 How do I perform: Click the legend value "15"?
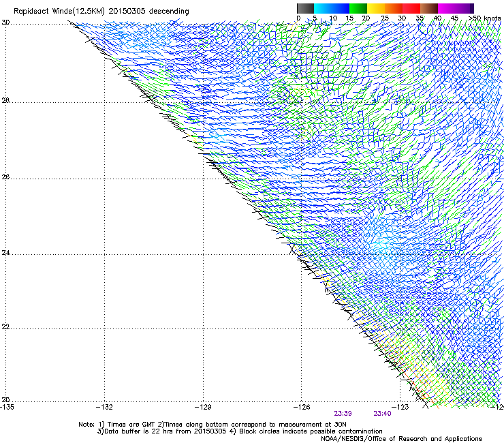pyautogui.click(x=349, y=18)
